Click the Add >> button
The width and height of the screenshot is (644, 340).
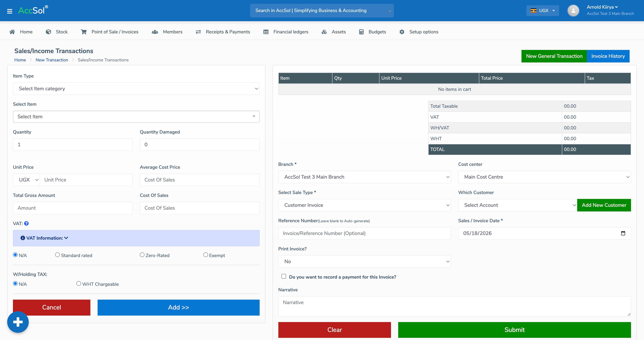coord(178,308)
